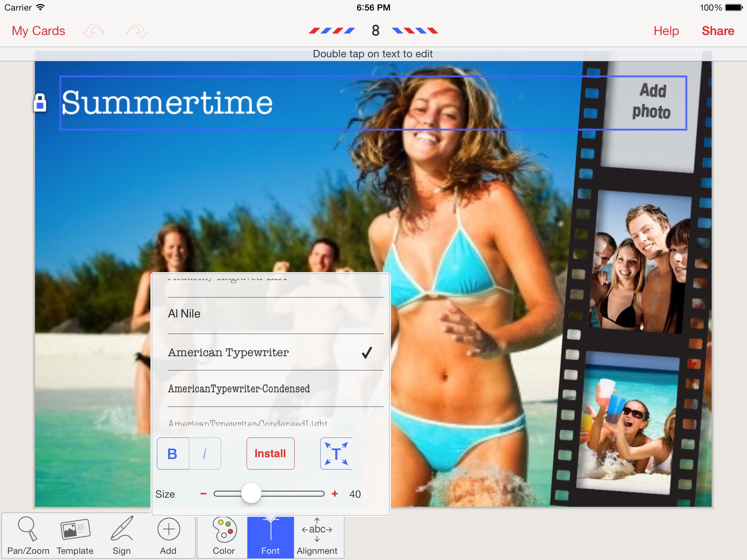Click the redo arrow
The height and width of the screenshot is (560, 747).
click(137, 31)
